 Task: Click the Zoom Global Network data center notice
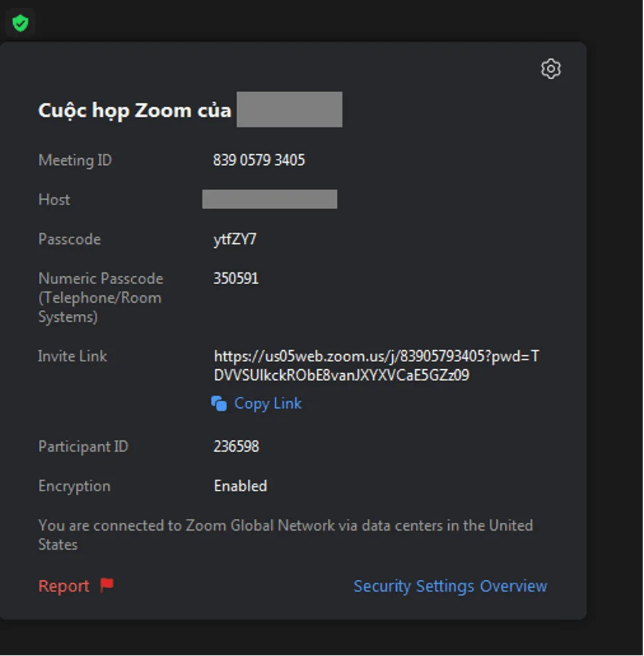(x=285, y=535)
